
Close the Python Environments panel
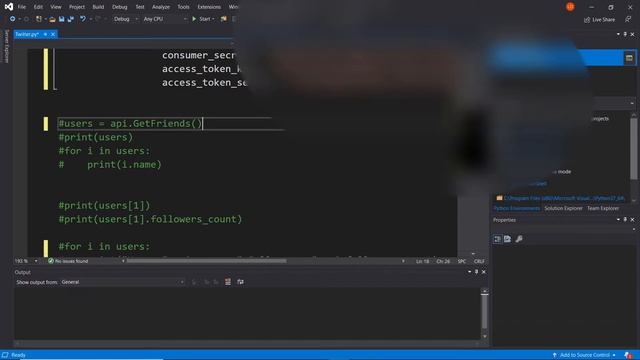[632, 34]
